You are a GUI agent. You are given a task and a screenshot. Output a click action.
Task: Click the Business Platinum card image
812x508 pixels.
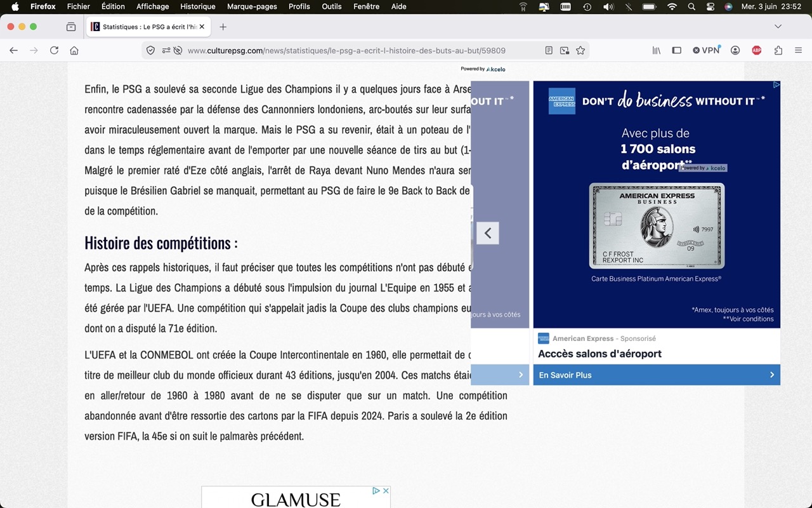coord(657,225)
